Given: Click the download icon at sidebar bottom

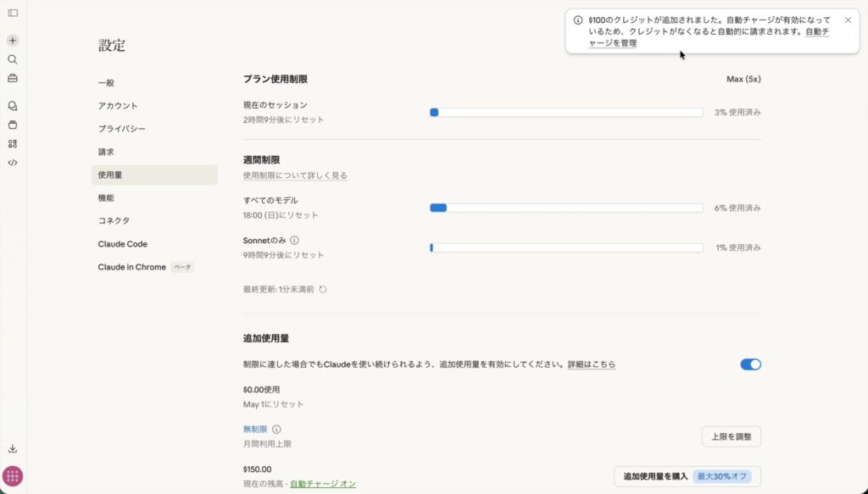Looking at the screenshot, I should click(x=13, y=448).
